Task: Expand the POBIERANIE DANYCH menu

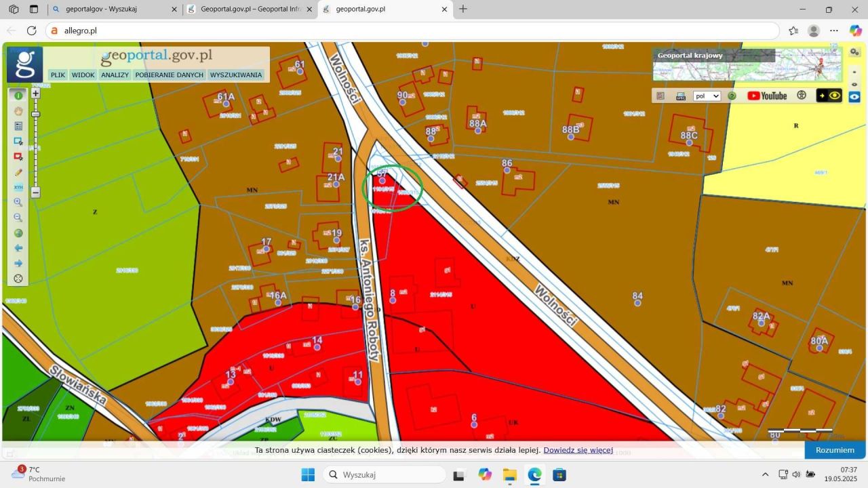Action: 169,75
